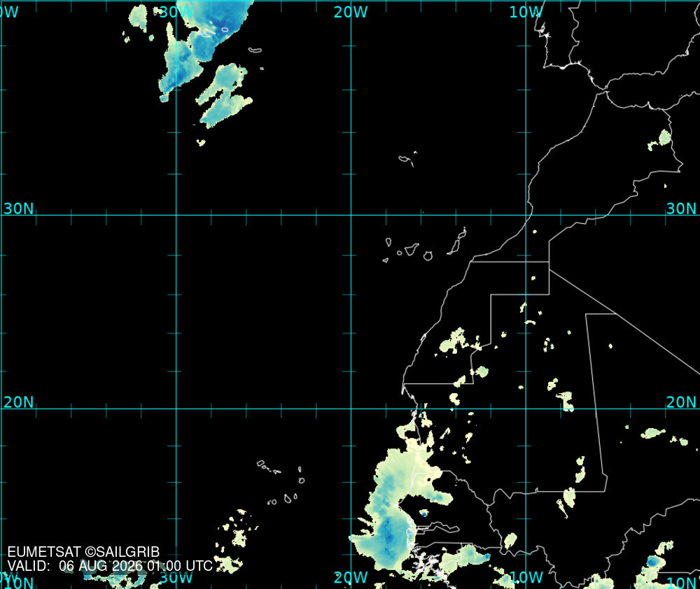Click the 20N latitude label on right edge
This screenshot has height=589, width=700.
(x=681, y=402)
